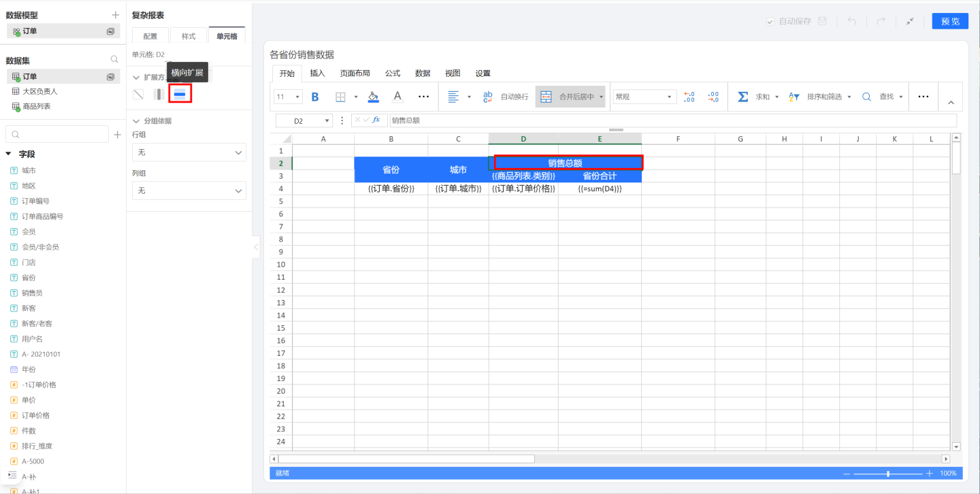Click the increase decimal places icon
Screen dimensions: 980x494
coord(689,97)
